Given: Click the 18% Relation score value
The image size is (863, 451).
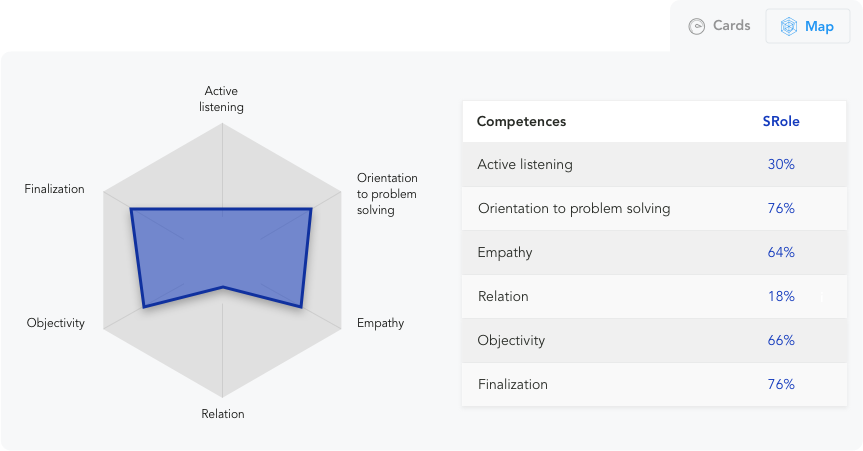Looking at the screenshot, I should point(781,296).
